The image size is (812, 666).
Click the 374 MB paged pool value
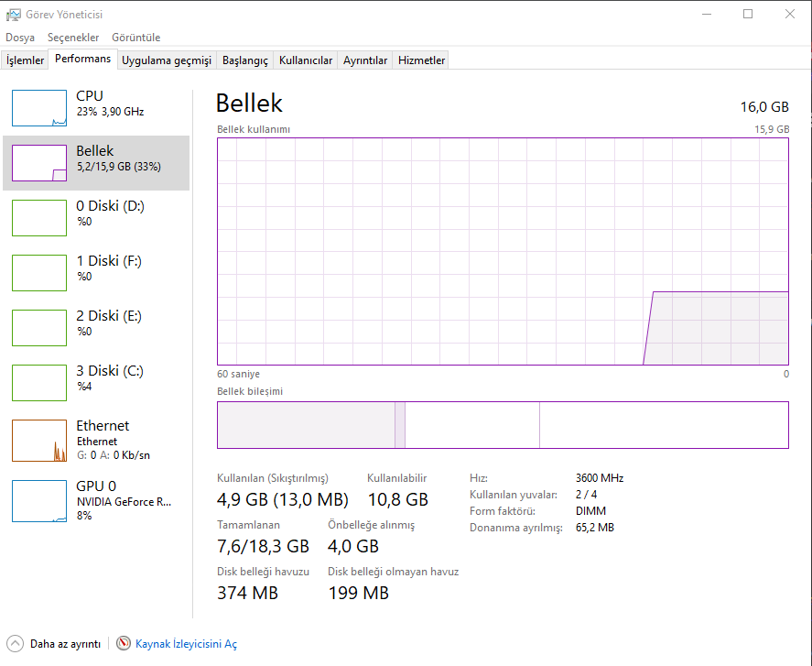tap(247, 593)
